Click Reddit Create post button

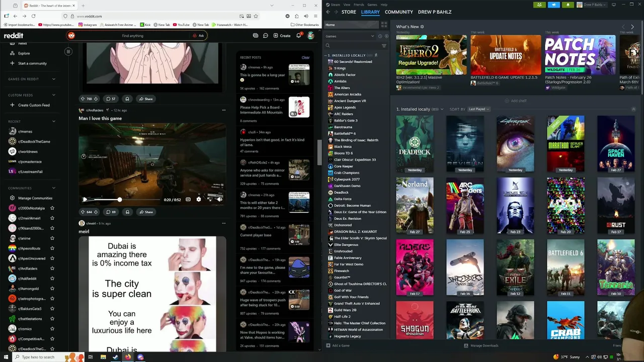[282, 36]
